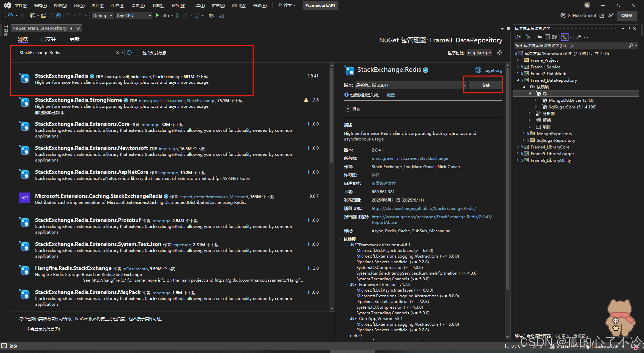644x353 pixels.
Task: Select Frame5_LibraryLogger project in tree
Action: [552, 154]
